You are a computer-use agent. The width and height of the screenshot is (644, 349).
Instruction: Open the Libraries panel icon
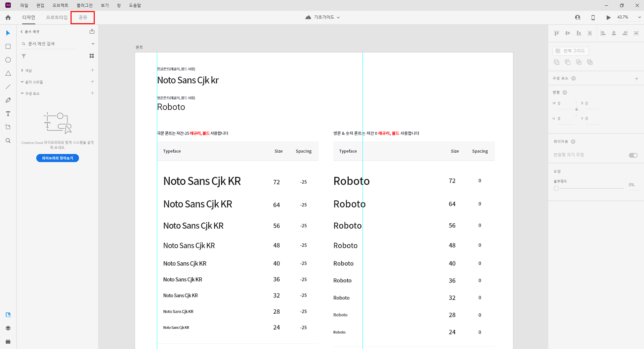pyautogui.click(x=8, y=315)
